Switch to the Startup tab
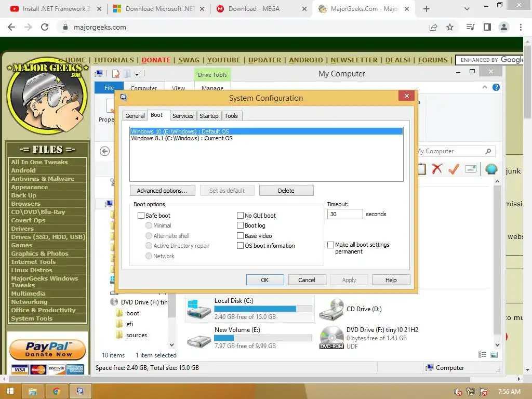This screenshot has width=532, height=399. tap(209, 116)
